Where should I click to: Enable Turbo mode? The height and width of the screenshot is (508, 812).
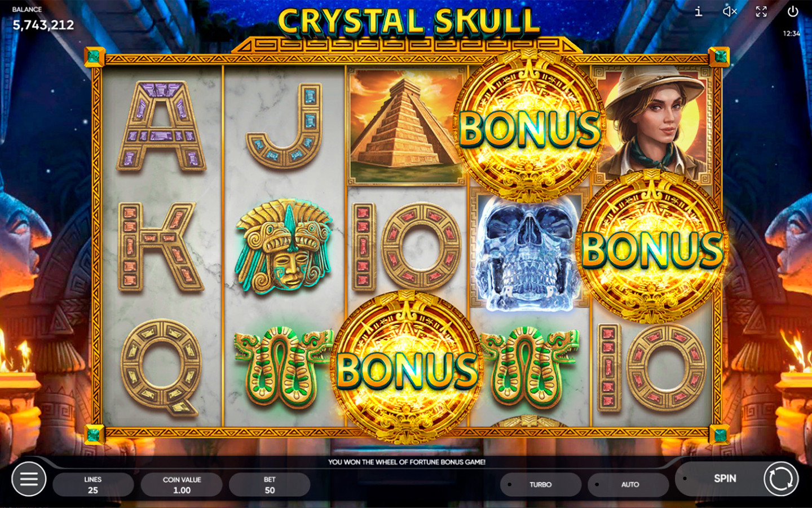coord(540,484)
